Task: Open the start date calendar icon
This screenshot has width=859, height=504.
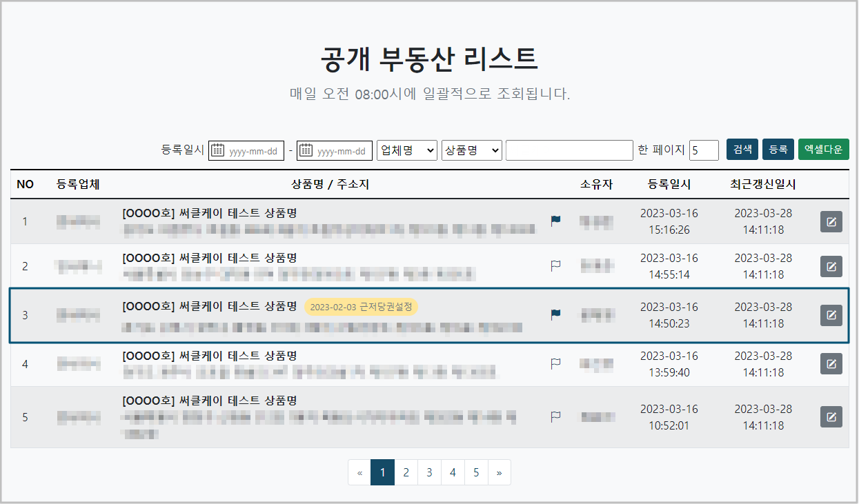Action: tap(218, 150)
